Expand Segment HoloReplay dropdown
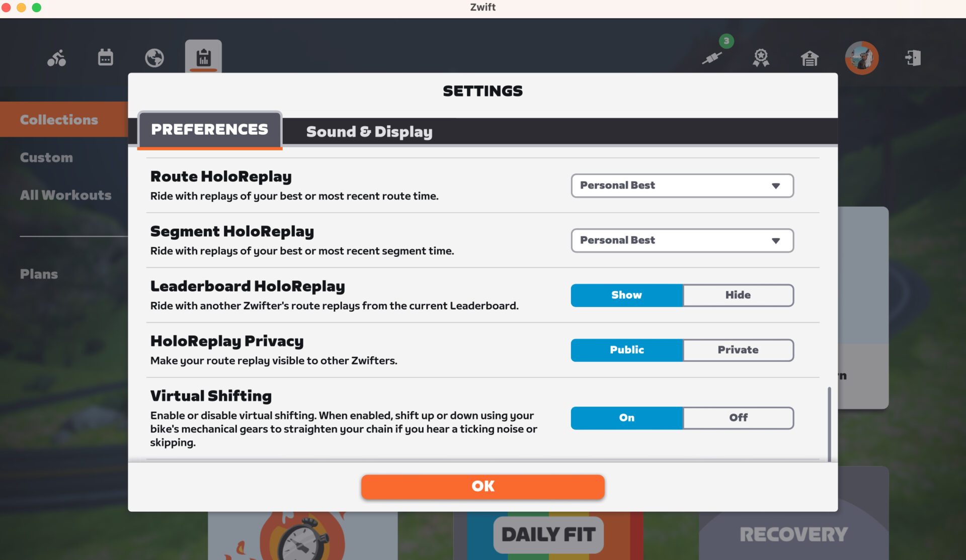Screen dimensions: 966x560 point(682,240)
